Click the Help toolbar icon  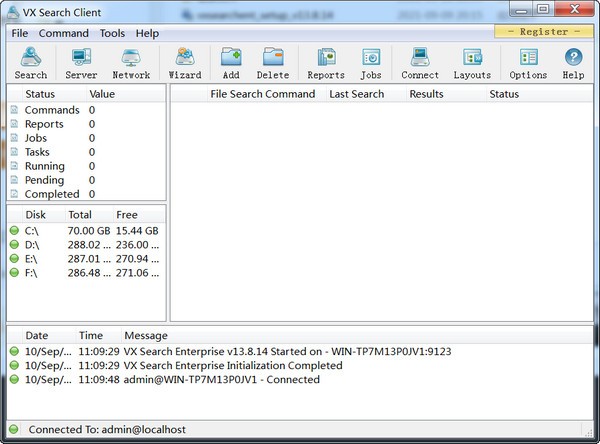[x=573, y=63]
